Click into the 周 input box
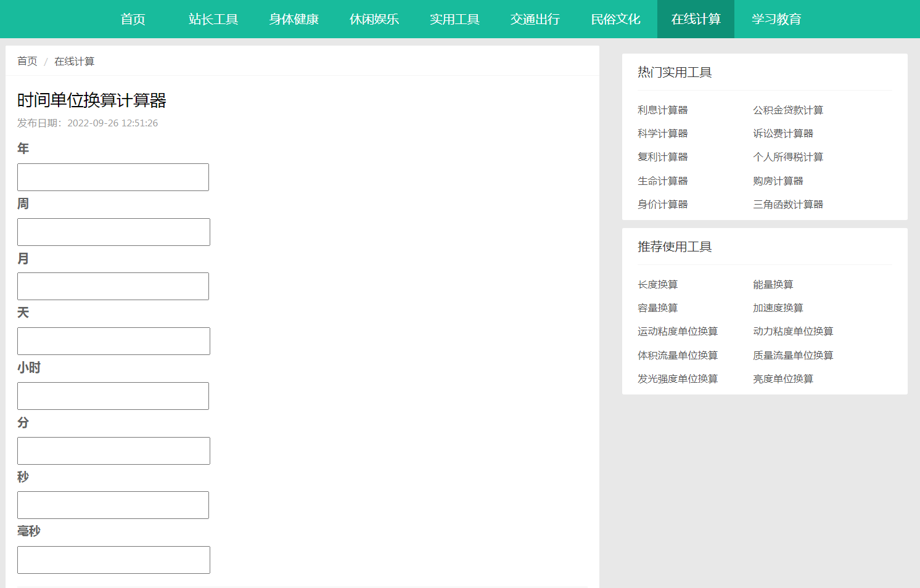Screen dimensions: 920x588 113,232
